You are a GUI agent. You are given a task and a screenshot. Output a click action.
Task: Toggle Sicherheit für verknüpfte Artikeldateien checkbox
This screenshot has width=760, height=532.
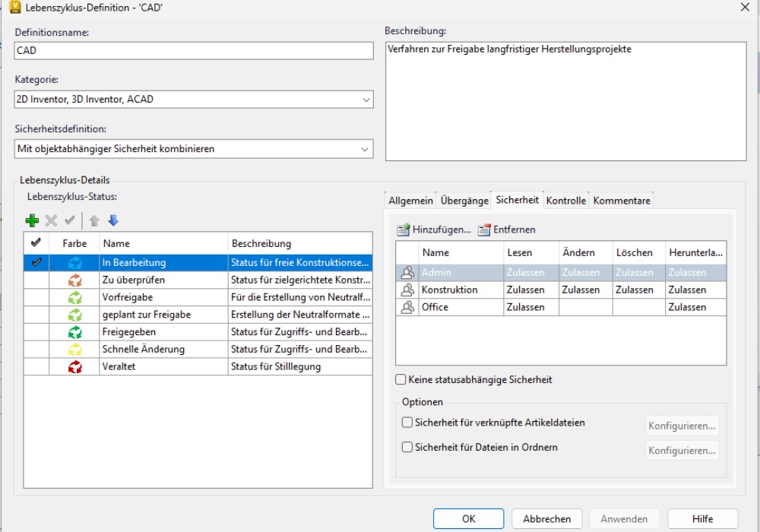coord(407,423)
